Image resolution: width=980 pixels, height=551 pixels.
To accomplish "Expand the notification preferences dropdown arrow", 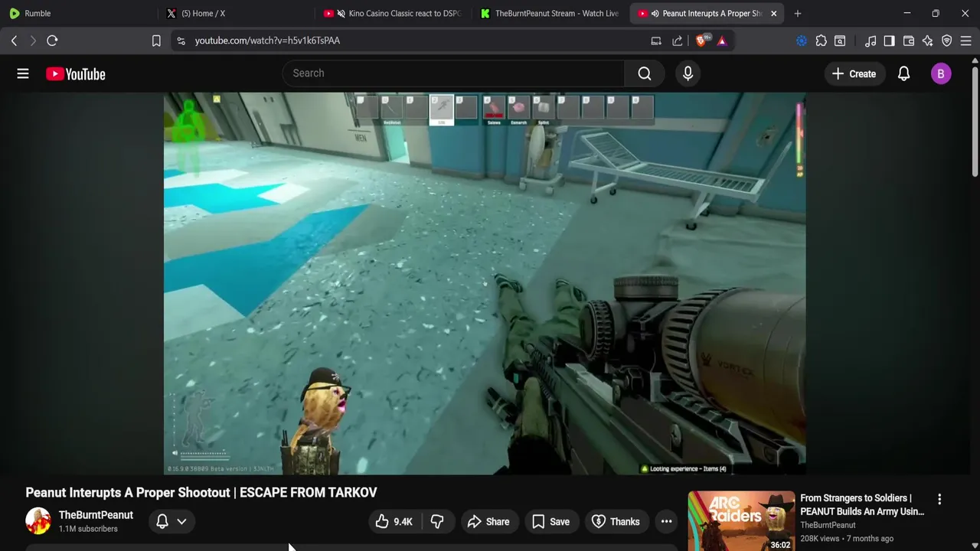I will click(181, 522).
